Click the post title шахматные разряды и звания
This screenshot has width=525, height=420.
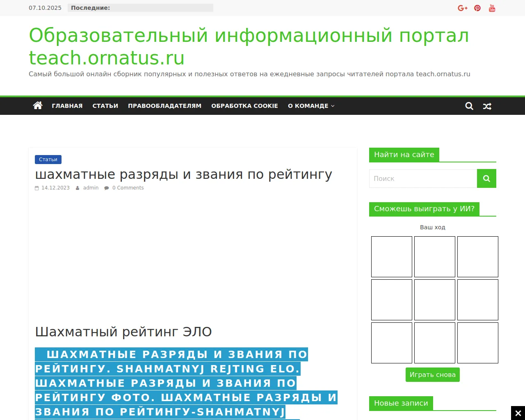183,174
